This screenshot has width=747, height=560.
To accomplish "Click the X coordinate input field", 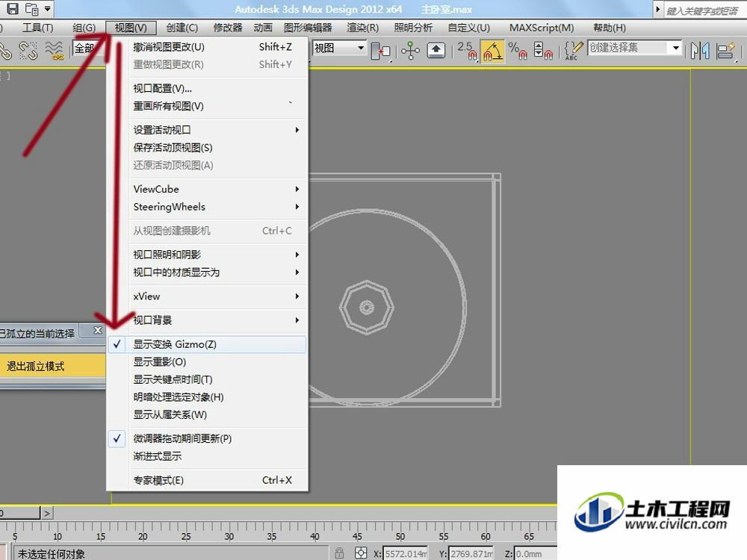I will (406, 554).
